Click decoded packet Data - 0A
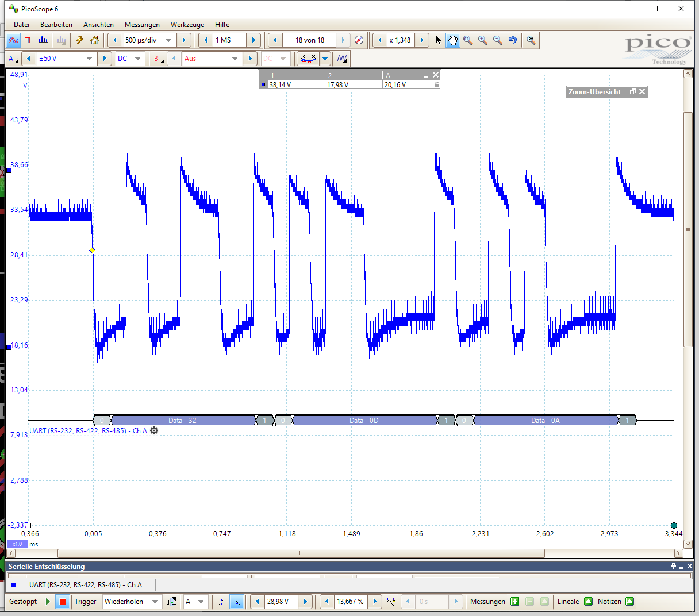The image size is (699, 616). (x=546, y=421)
